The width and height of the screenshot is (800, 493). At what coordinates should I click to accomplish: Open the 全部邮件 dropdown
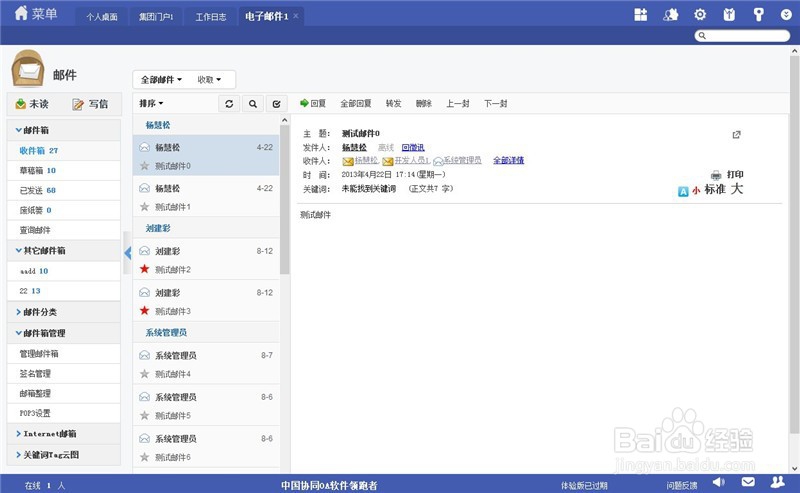tap(161, 80)
